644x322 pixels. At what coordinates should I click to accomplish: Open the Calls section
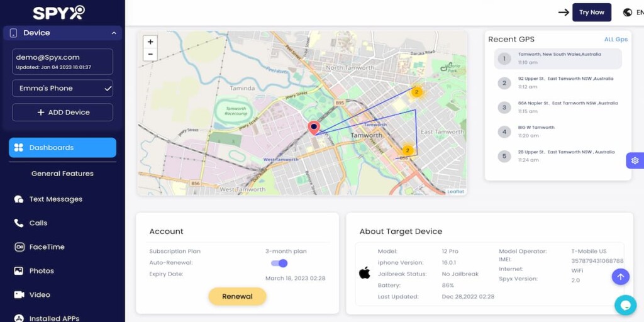[x=38, y=223]
